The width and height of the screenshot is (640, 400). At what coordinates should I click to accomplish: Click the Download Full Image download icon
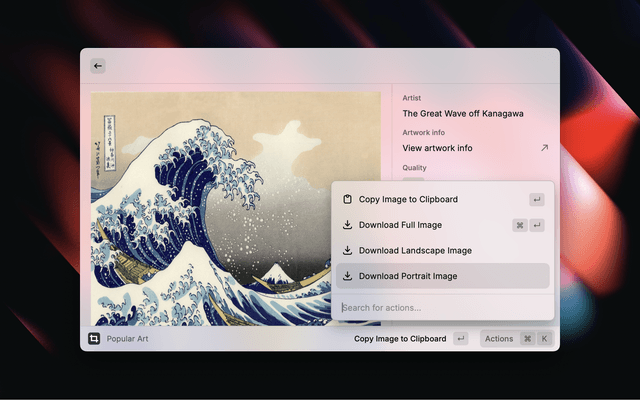(347, 225)
